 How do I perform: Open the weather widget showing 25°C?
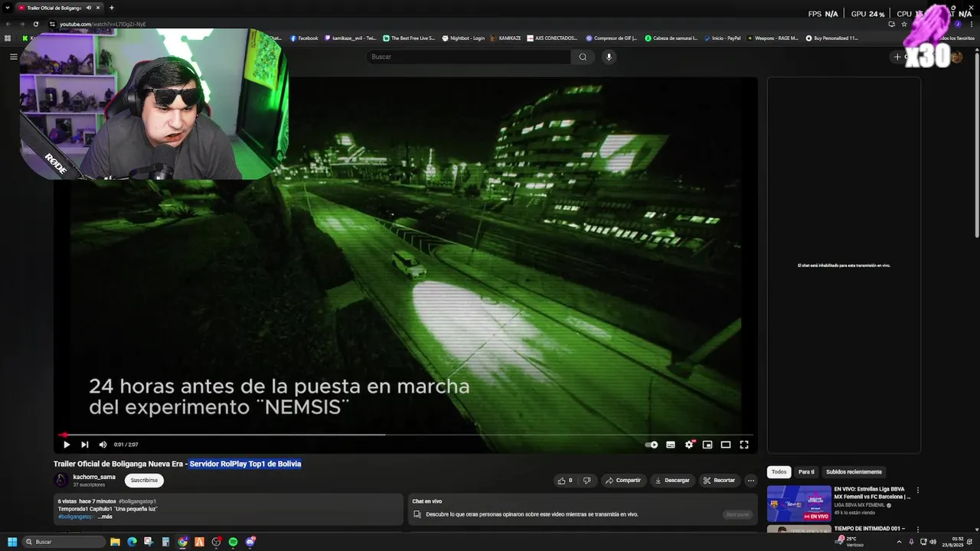click(x=851, y=542)
